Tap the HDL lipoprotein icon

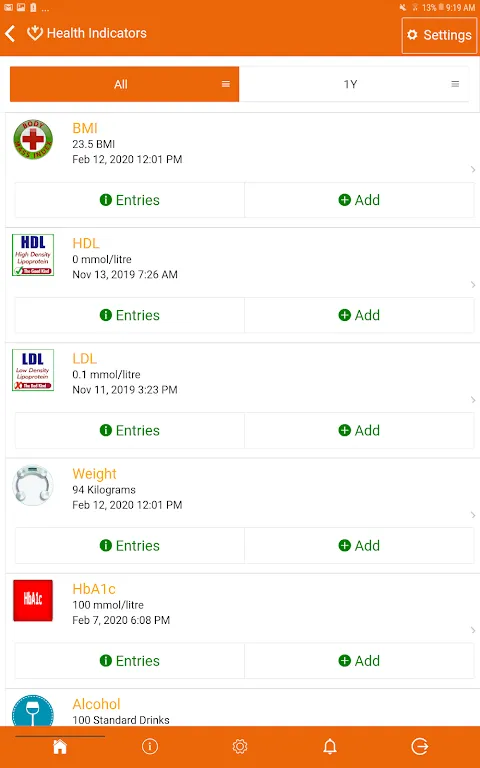(x=33, y=255)
